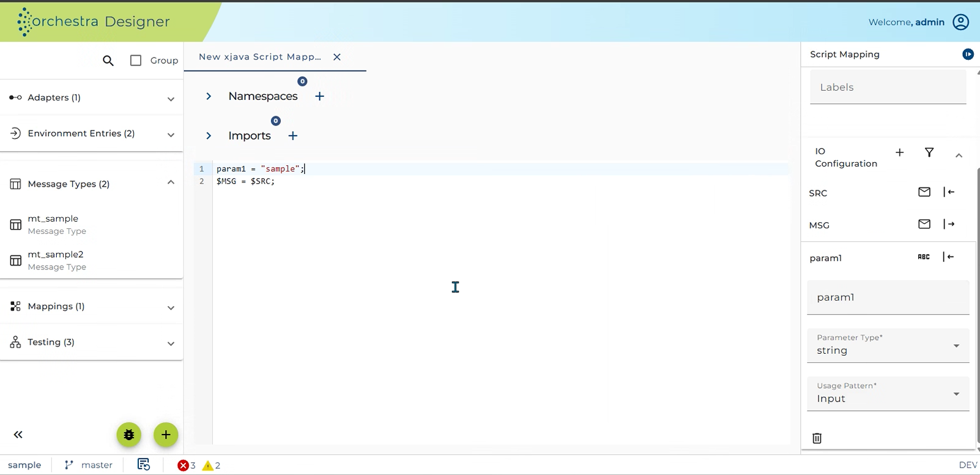980x475 pixels.
Task: Click the Mappings icon in sidebar
Action: click(x=16, y=306)
